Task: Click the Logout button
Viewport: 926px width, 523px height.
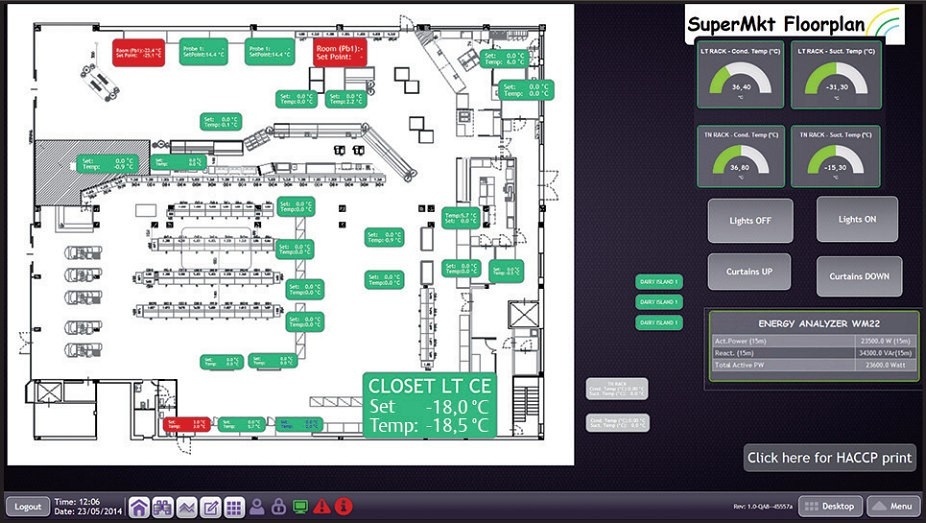Action: (x=28, y=506)
